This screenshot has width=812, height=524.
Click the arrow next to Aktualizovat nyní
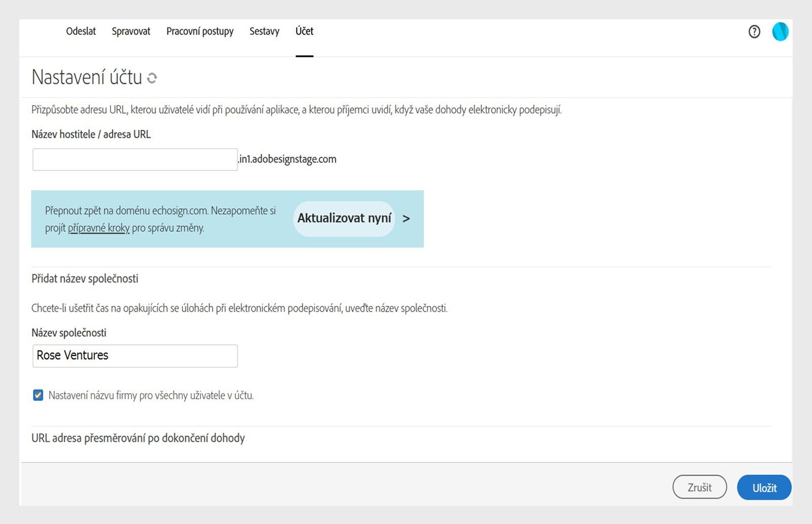406,219
